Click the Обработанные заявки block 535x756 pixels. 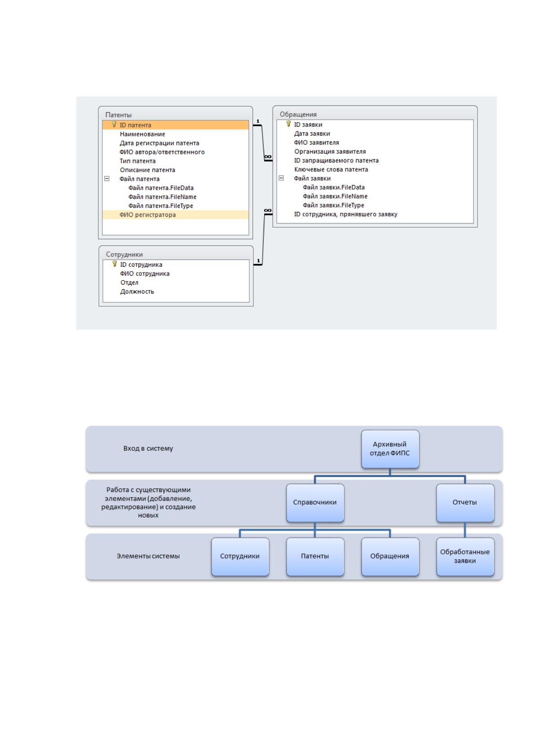tap(465, 556)
